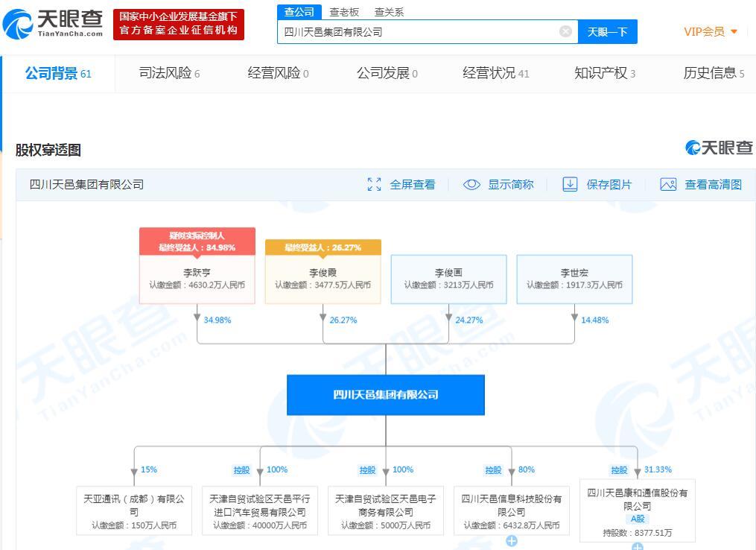Click the 全屏查看 link
Screen dimensions: 756x550
[x=412, y=184]
